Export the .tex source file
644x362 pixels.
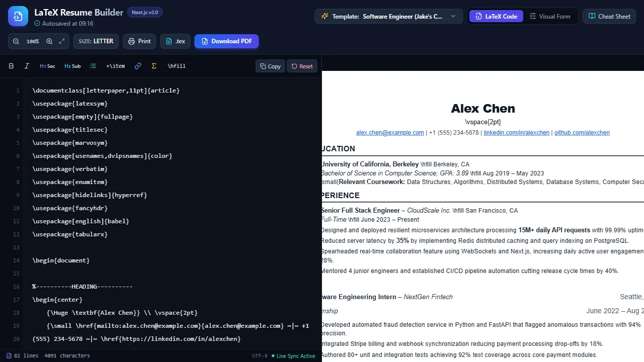175,41
